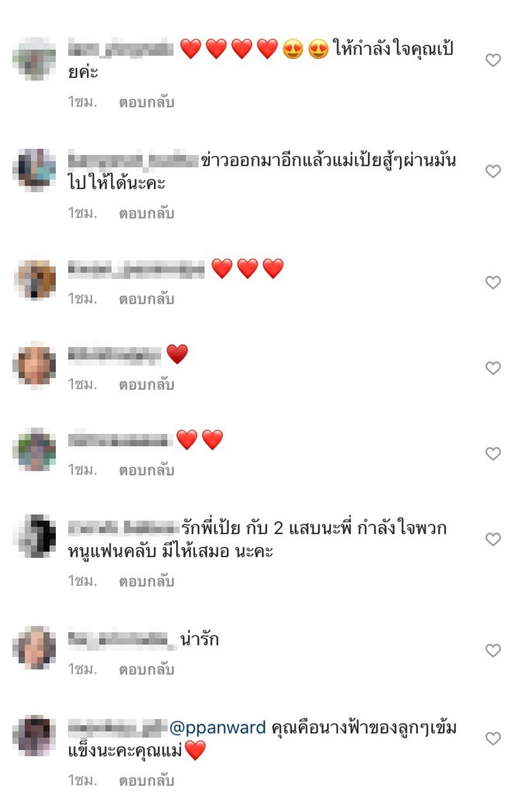529x812 pixels.
Task: Like the comment with three red hearts
Action: [x=493, y=282]
